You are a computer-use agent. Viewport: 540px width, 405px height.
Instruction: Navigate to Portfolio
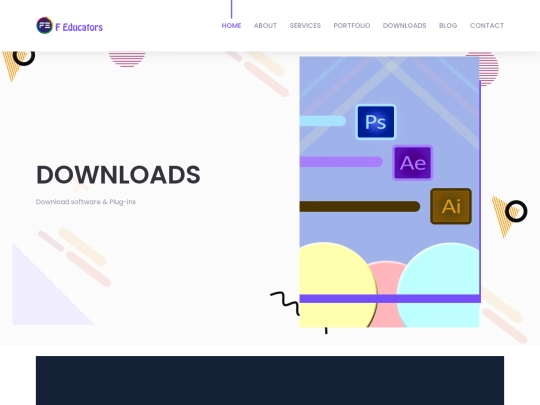coord(352,25)
